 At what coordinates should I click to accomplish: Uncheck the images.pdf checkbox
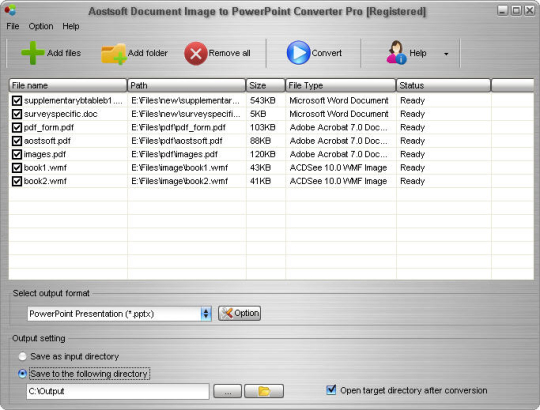[17, 154]
